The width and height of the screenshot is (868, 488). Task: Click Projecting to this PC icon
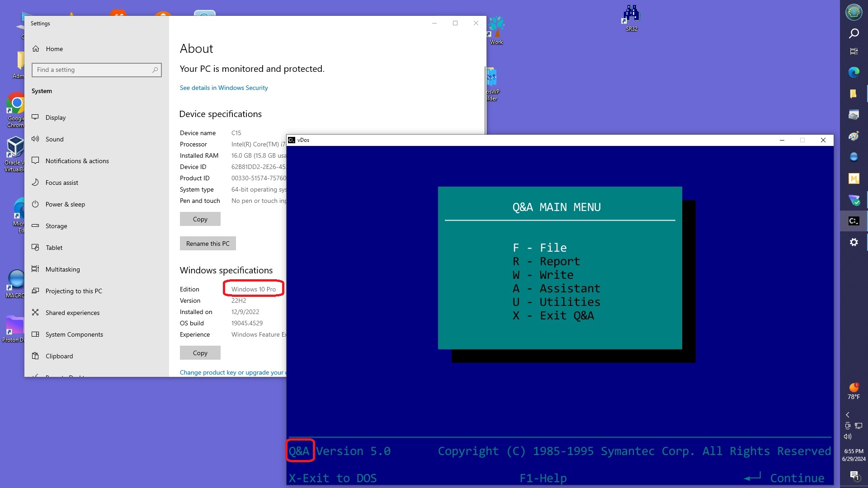click(35, 291)
